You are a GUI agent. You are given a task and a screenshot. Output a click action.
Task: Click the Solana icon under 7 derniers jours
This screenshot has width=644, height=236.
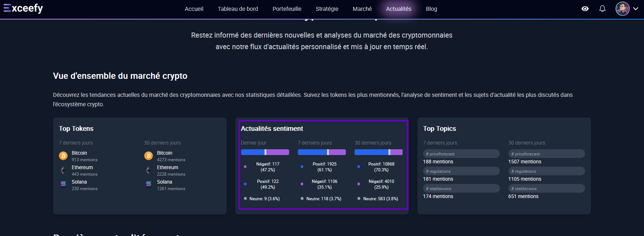(x=63, y=185)
